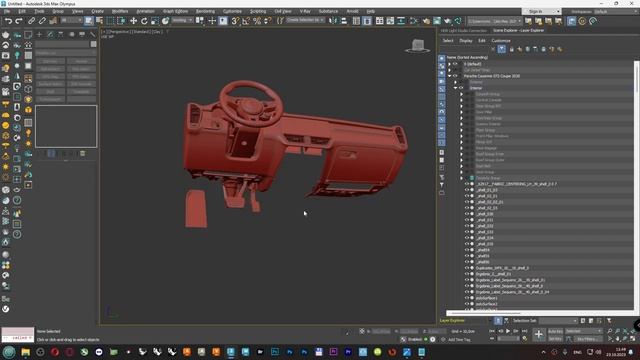Expand the Central Console layer
Viewport: 640px width, 360px height.
462,100
